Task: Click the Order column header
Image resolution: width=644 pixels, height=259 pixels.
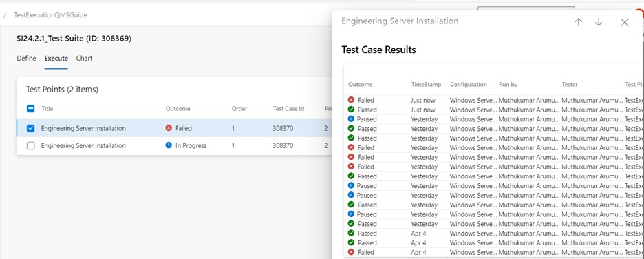Action: click(x=239, y=109)
